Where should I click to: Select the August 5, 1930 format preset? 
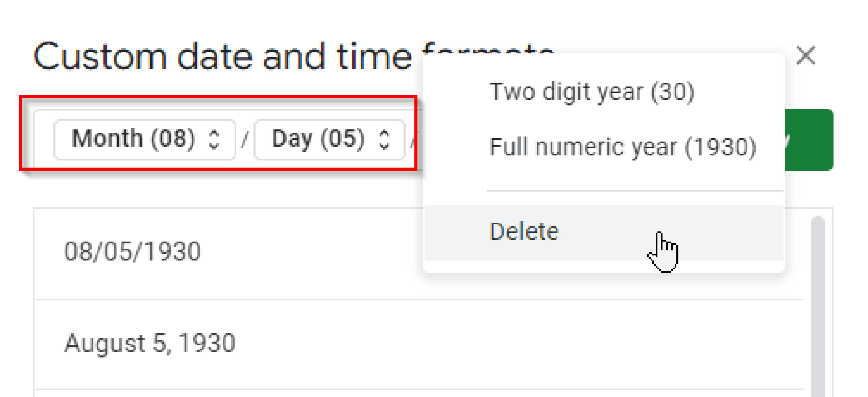pos(148,343)
